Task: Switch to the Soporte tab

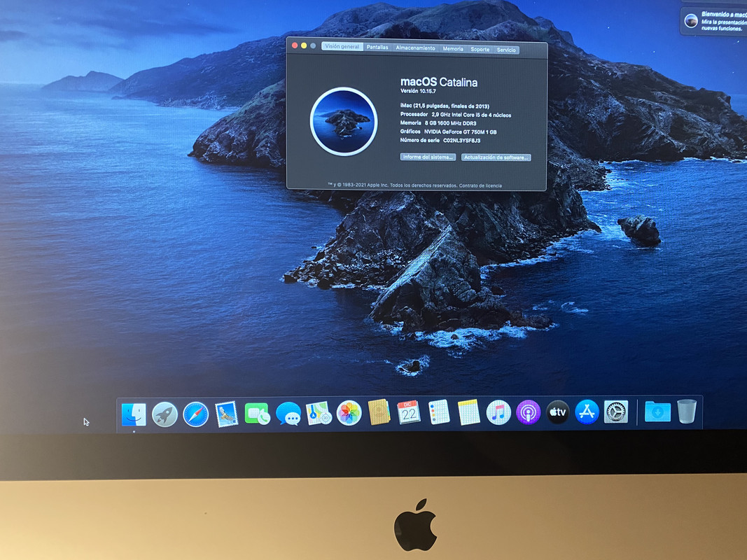Action: coord(480,50)
